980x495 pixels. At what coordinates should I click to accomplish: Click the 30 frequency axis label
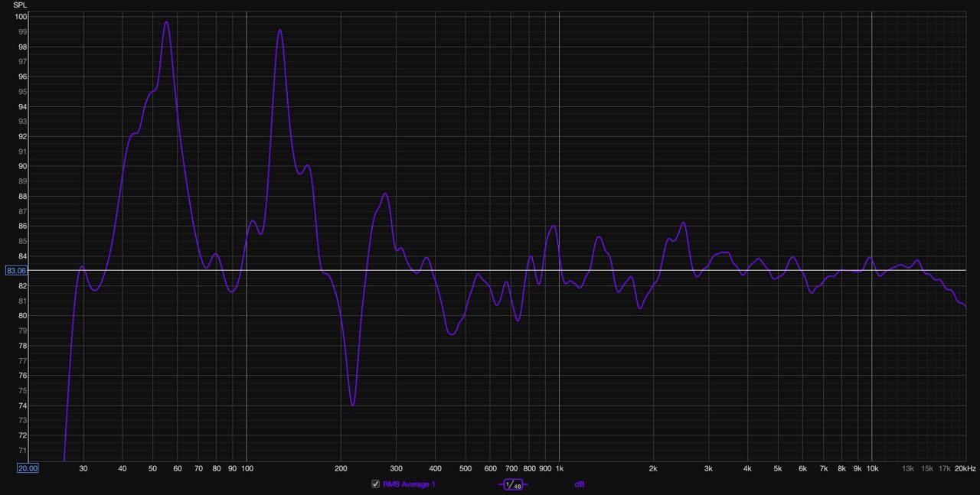click(83, 468)
